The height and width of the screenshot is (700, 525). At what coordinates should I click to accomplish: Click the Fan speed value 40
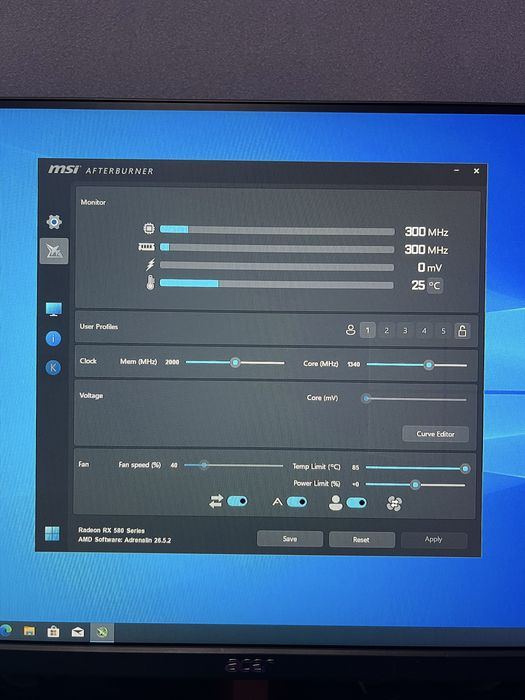(x=174, y=465)
